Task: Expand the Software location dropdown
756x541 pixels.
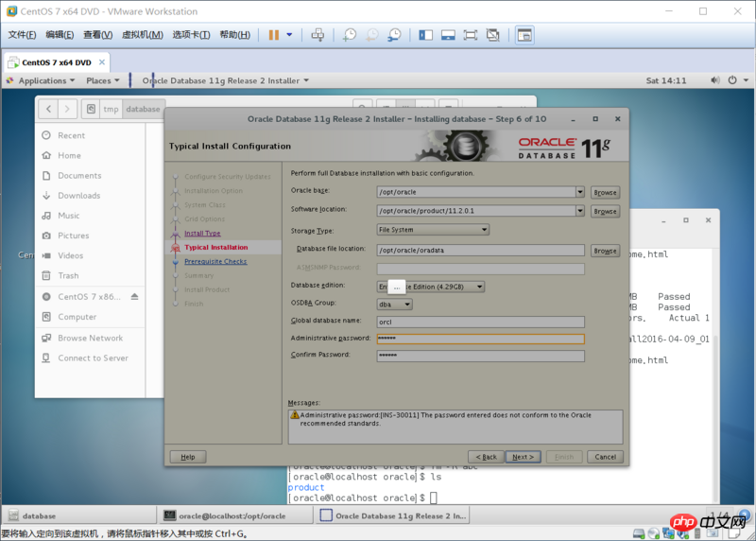Action: 580,211
